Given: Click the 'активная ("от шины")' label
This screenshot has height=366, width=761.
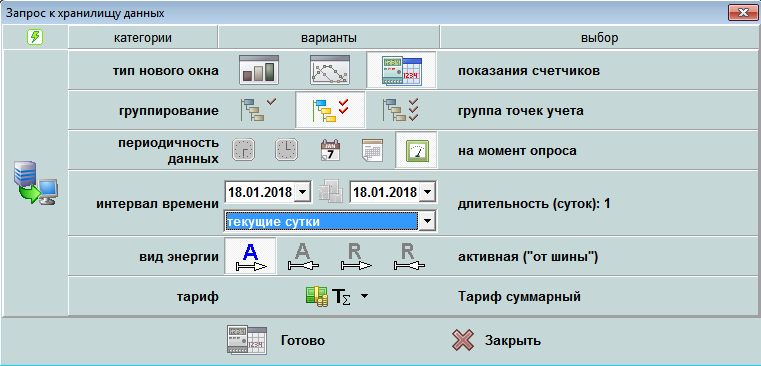Looking at the screenshot, I should pyautogui.click(x=528, y=256).
